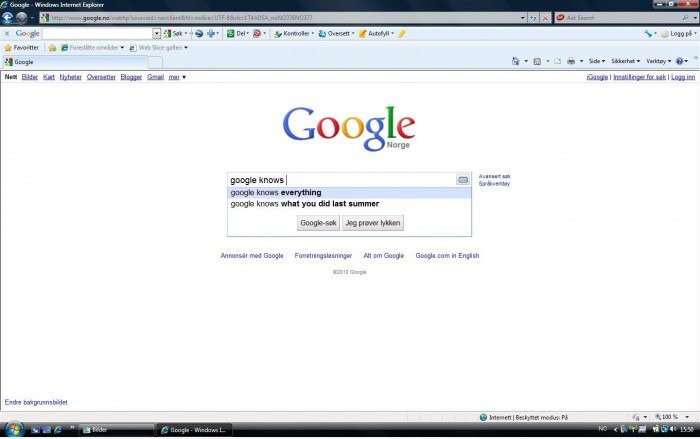The width and height of the screenshot is (700, 439).
Task: Select the Google browser tab
Action: 75,62
